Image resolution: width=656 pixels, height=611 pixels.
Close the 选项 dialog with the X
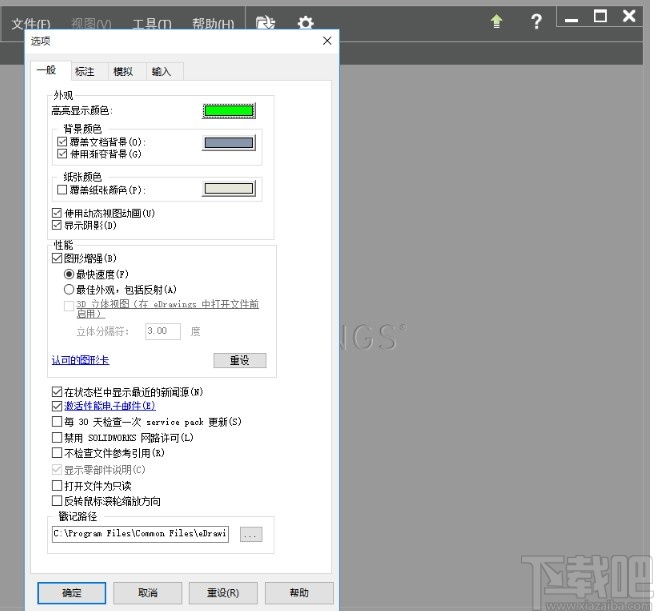(x=327, y=41)
